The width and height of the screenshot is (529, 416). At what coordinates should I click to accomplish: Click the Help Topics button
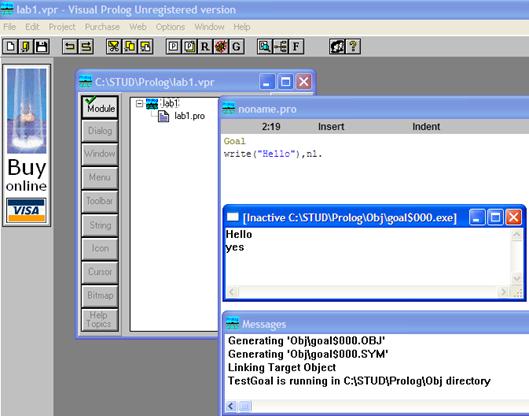pyautogui.click(x=100, y=319)
